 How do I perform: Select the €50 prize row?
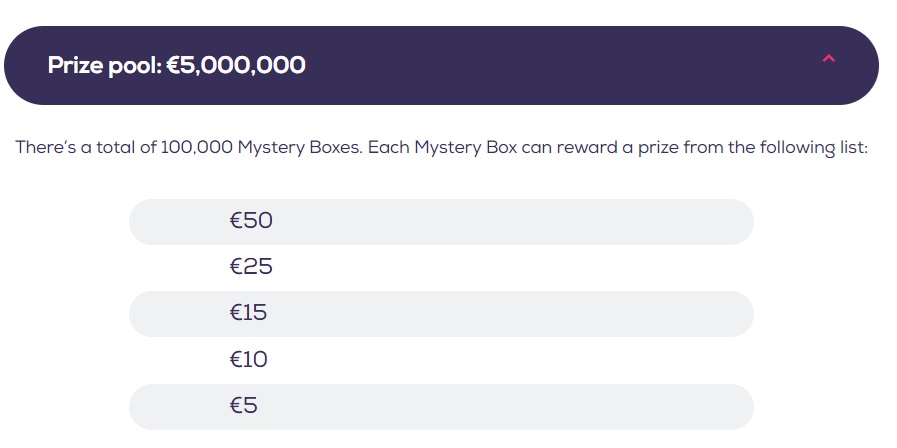440,221
